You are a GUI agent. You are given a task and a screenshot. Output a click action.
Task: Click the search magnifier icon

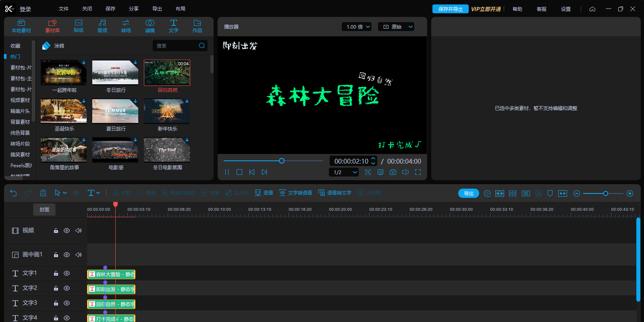202,46
